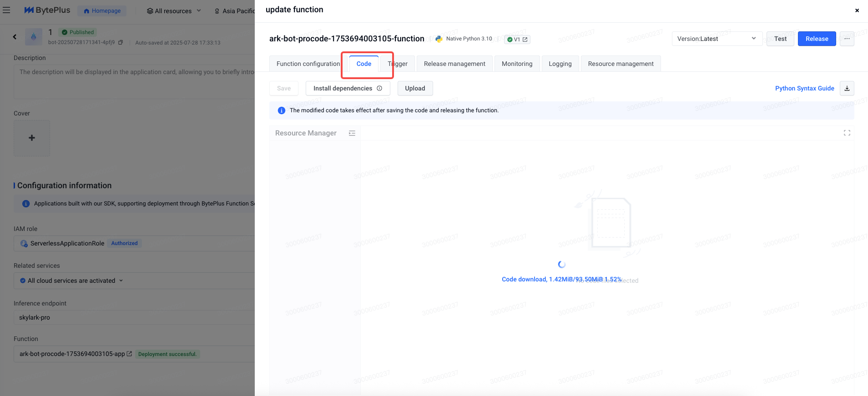Click the function name ark-bot-procode-1753694003105-function

[347, 39]
